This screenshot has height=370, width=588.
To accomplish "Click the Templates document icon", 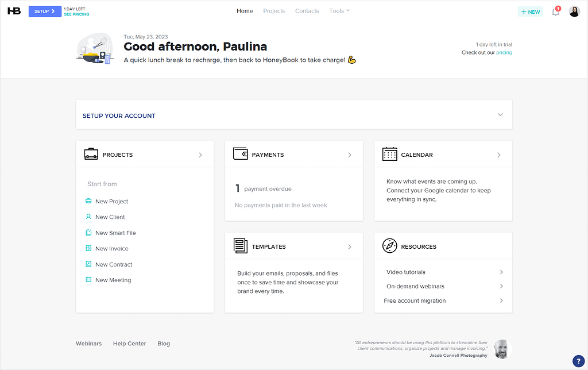I will tap(241, 246).
